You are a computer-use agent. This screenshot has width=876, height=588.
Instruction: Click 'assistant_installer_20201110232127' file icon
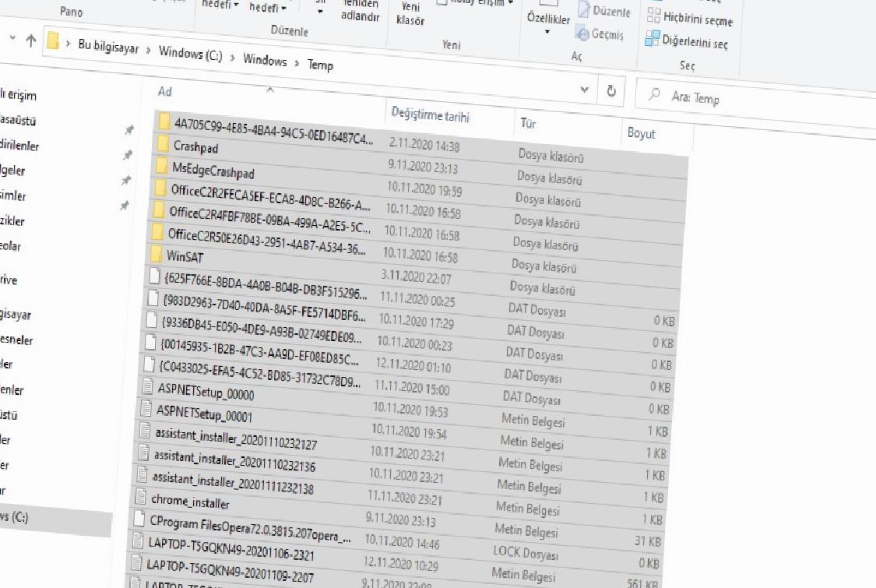pyautogui.click(x=146, y=430)
